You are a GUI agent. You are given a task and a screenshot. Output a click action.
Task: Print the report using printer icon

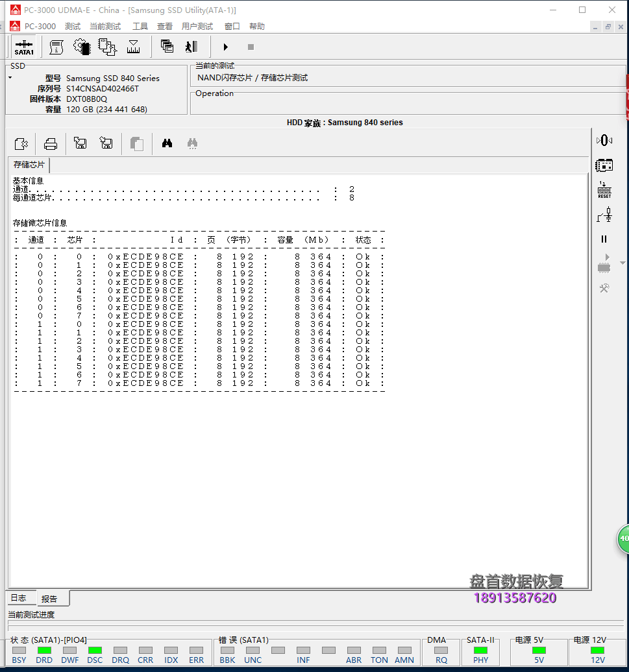point(51,143)
